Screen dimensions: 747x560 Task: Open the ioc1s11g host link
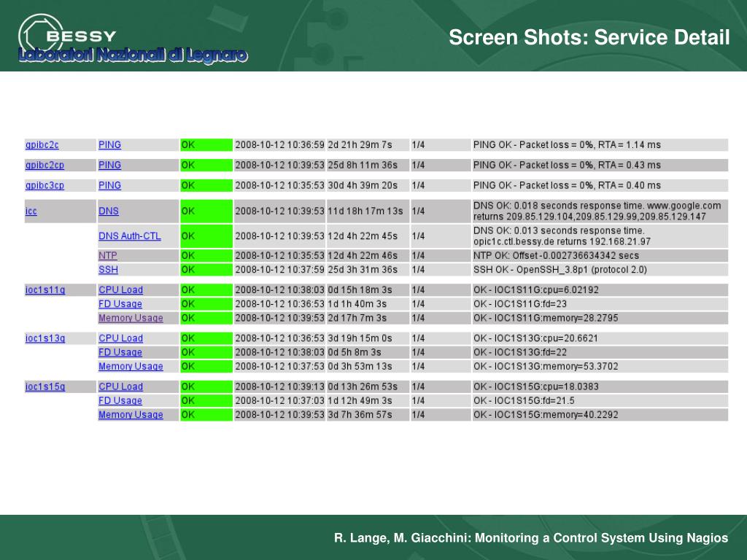(x=45, y=289)
